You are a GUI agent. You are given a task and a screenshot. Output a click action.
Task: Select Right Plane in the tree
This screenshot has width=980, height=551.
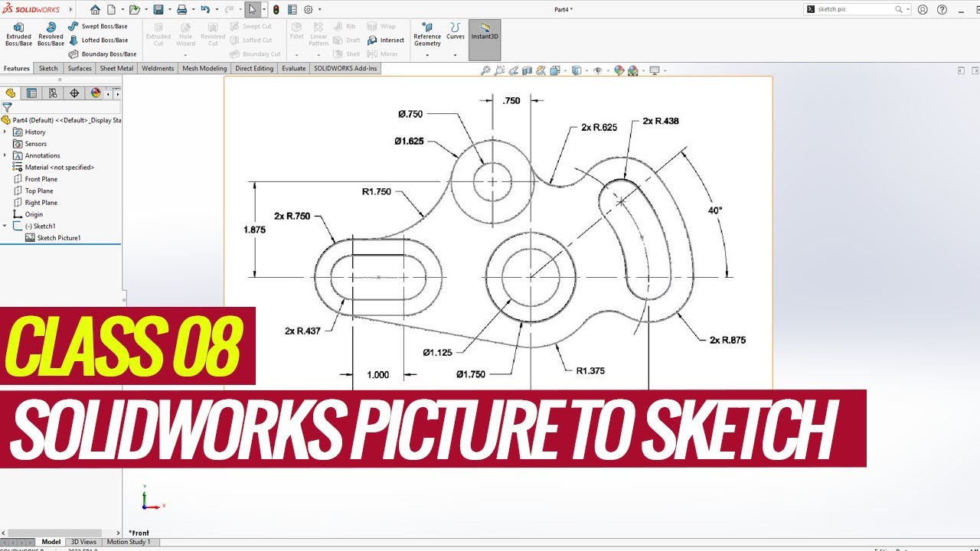[x=35, y=203]
